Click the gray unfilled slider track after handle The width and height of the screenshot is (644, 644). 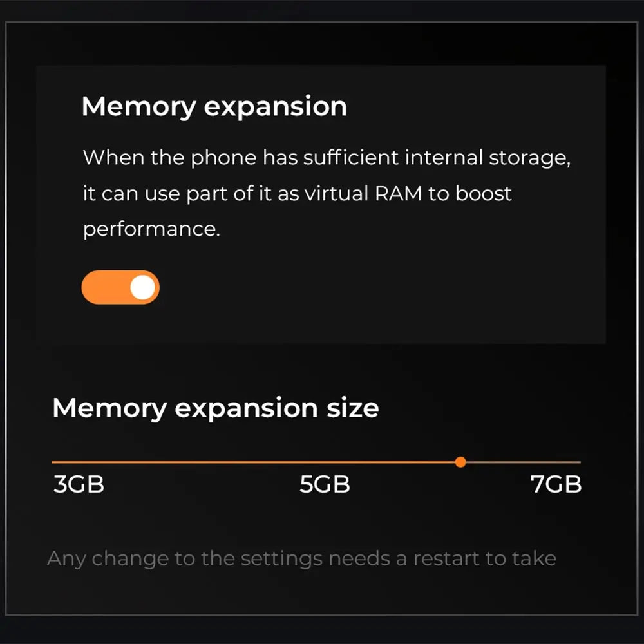pyautogui.click(x=522, y=462)
